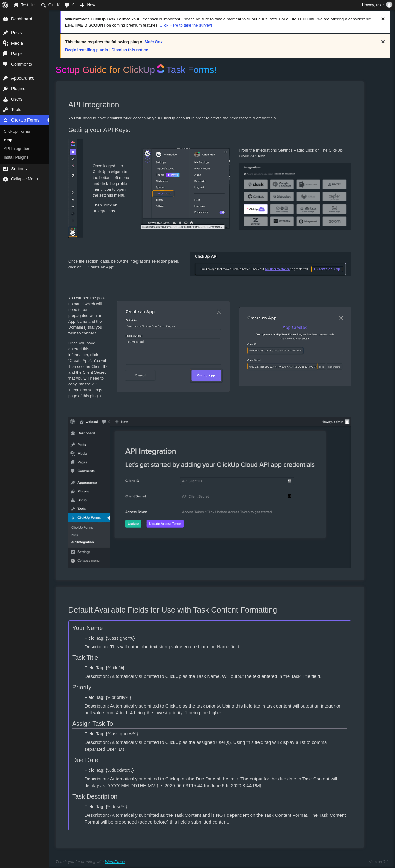
Task: Click the + New admin bar item
Action: pos(88,5)
